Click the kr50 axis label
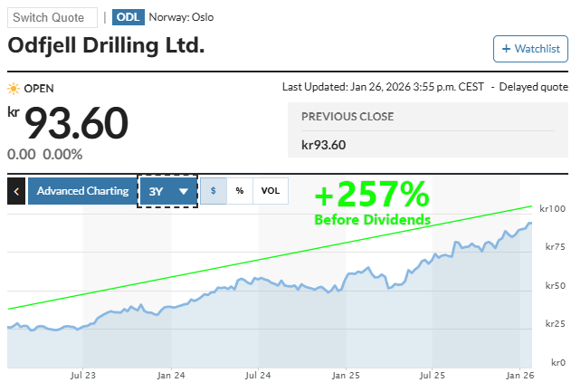The width and height of the screenshot is (581, 392). click(x=556, y=286)
